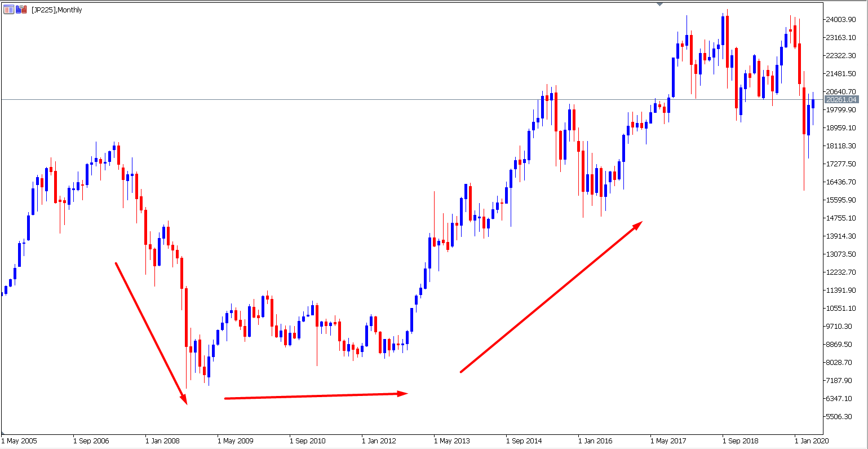
Task: Select the 9710.30 price scale value
Action: pos(839,327)
